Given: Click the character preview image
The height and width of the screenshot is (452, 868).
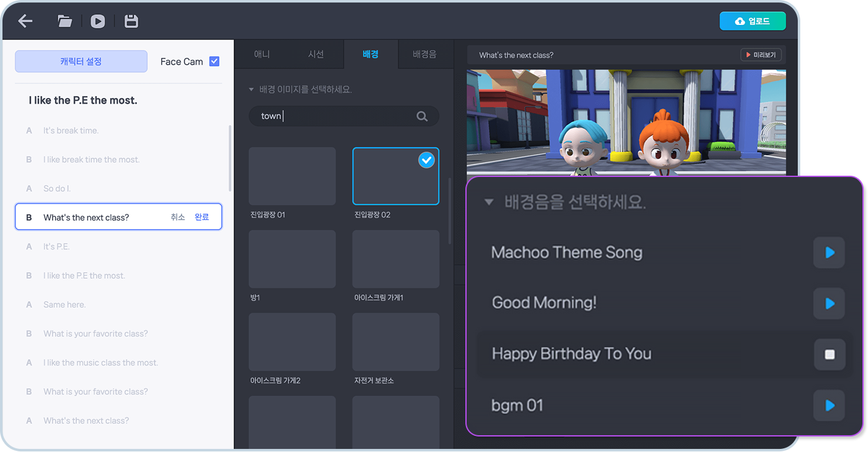Looking at the screenshot, I should tap(626, 122).
